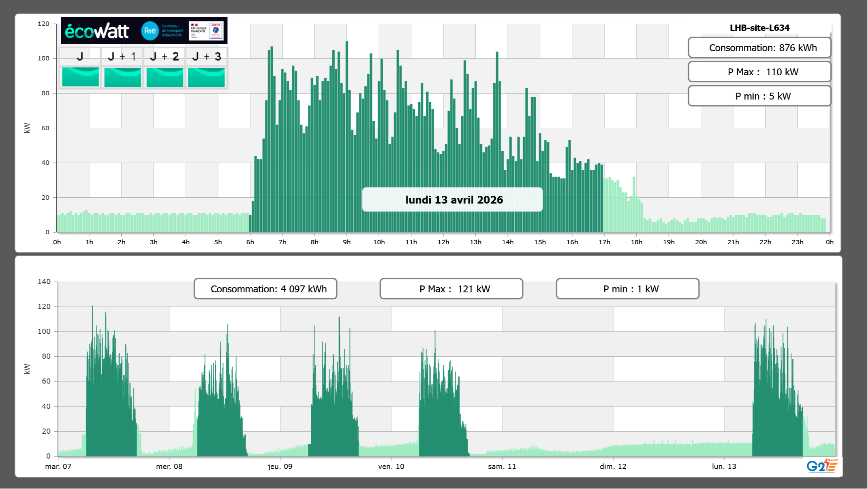Click the green swatch under J
Screen dimensions: 868x489
tap(80, 77)
